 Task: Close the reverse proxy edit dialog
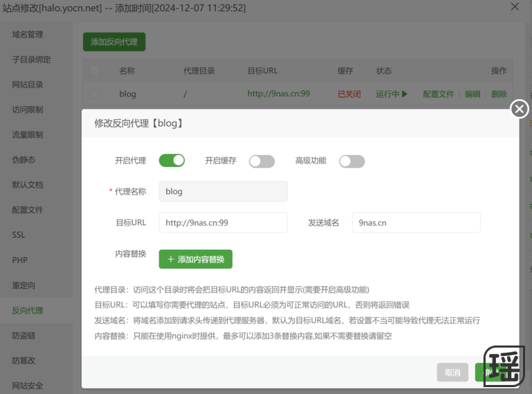519,109
